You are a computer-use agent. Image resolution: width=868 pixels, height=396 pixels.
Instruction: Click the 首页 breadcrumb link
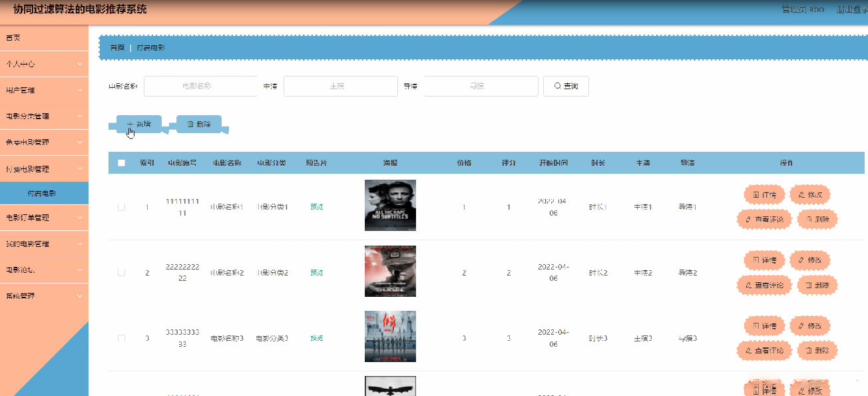pos(117,48)
